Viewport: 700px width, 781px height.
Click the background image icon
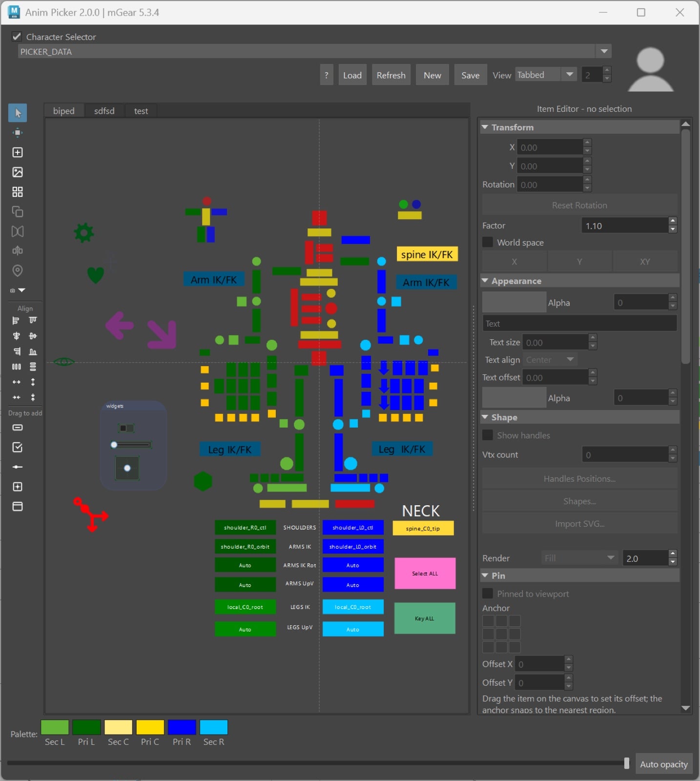pyautogui.click(x=18, y=172)
